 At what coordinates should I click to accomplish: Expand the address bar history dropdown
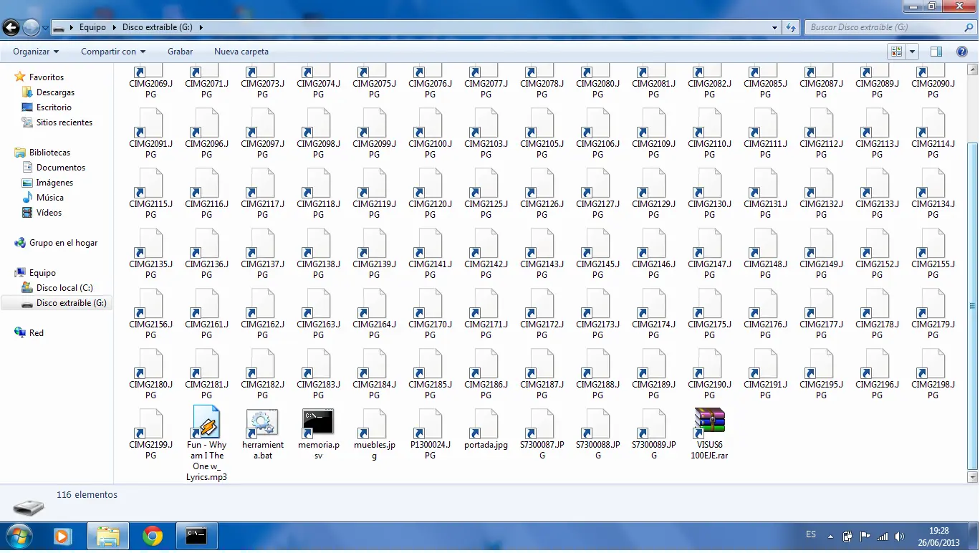tap(775, 27)
